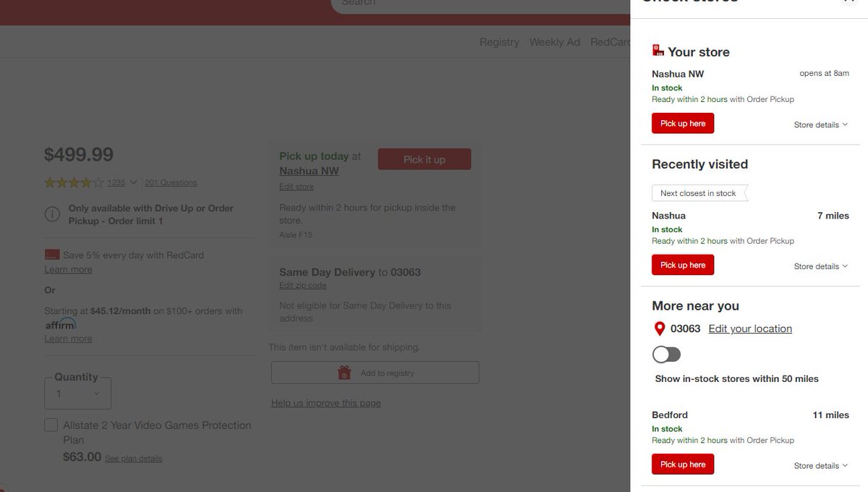The image size is (868, 492).
Task: Toggle show in-stock stores within 50 miles
Action: tap(666, 354)
